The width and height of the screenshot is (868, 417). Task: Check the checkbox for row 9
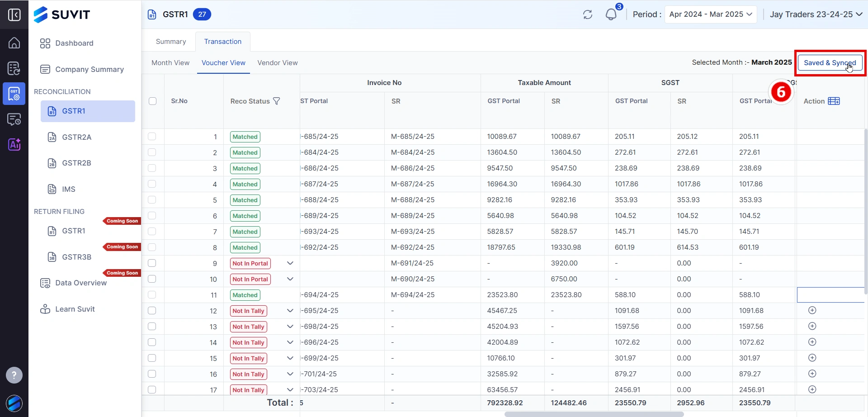tap(152, 263)
